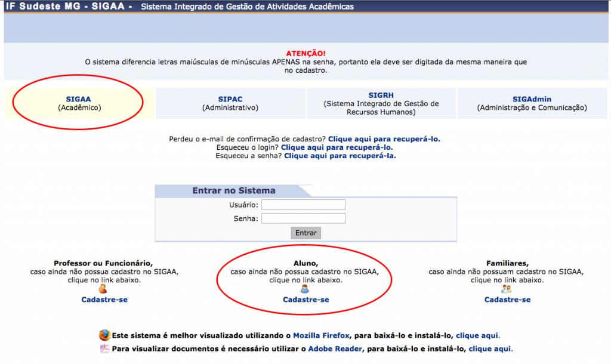Viewport: 611px width, 364px height.
Task: Select the SIGRH human resources tab
Action: 381,103
